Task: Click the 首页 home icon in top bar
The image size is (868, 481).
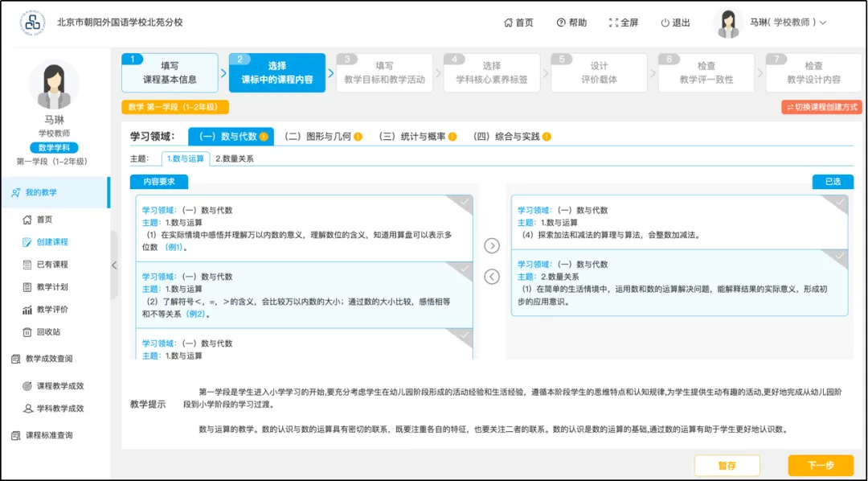Action: click(509, 23)
